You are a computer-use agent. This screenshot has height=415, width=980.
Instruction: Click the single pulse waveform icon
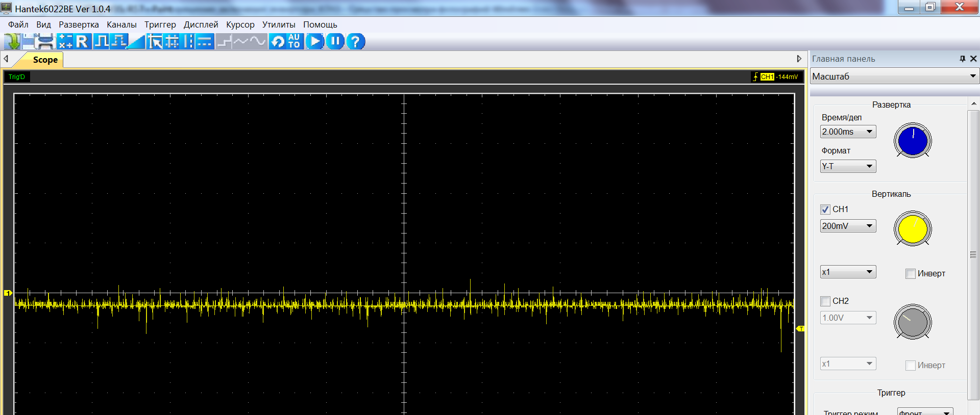click(x=101, y=41)
